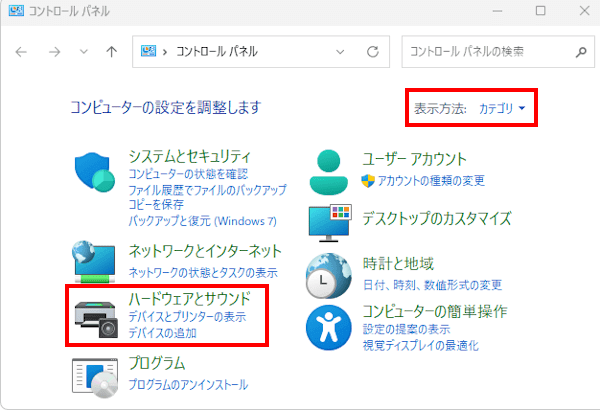Click the Network and Internet globe icon

click(97, 262)
